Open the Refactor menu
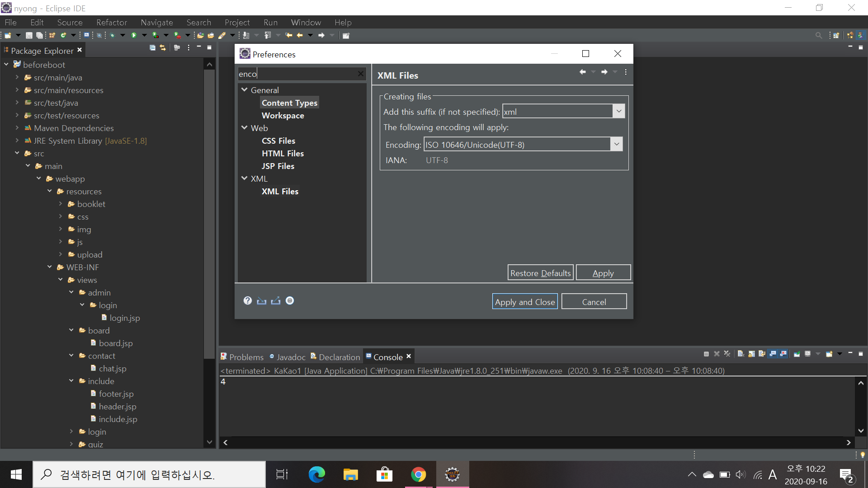The width and height of the screenshot is (868, 488). pos(111,22)
